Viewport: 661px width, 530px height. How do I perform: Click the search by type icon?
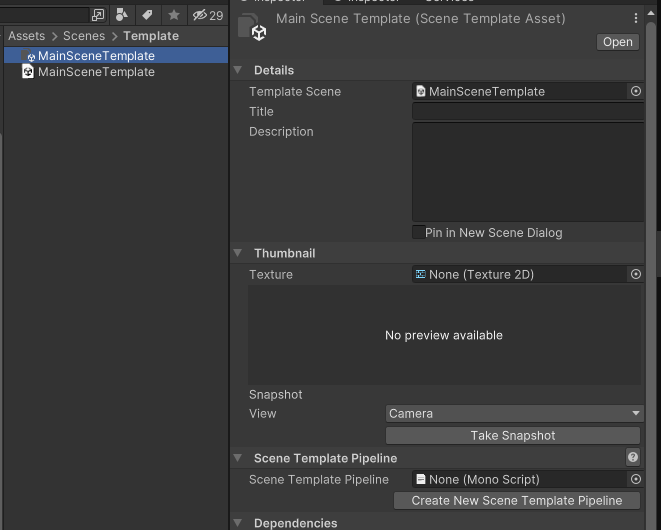pyautogui.click(x=122, y=15)
